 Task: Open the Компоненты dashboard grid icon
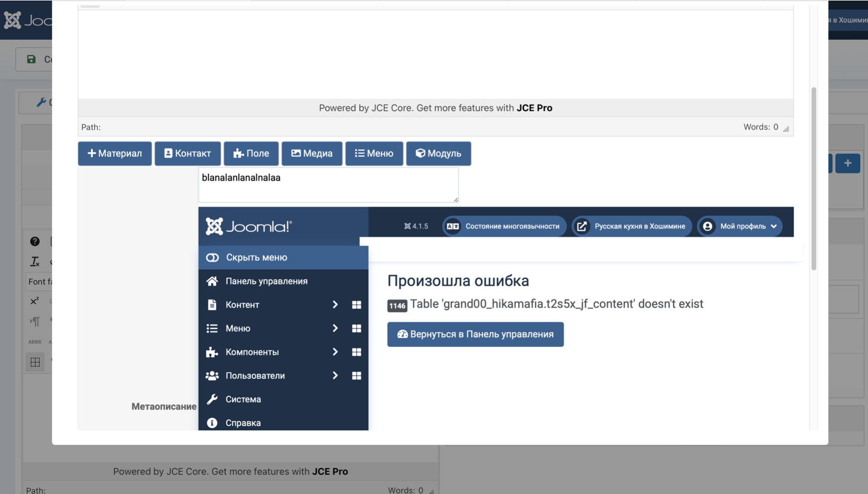357,352
